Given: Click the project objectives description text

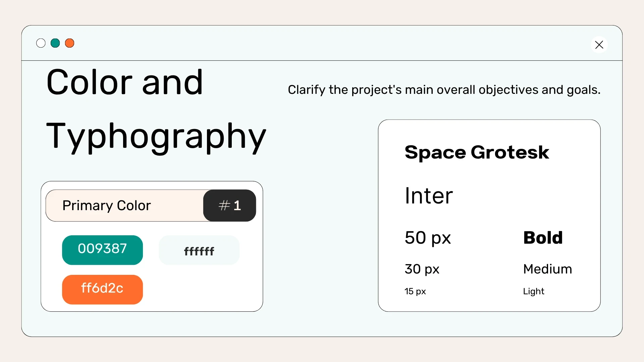Looking at the screenshot, I should pyautogui.click(x=444, y=90).
